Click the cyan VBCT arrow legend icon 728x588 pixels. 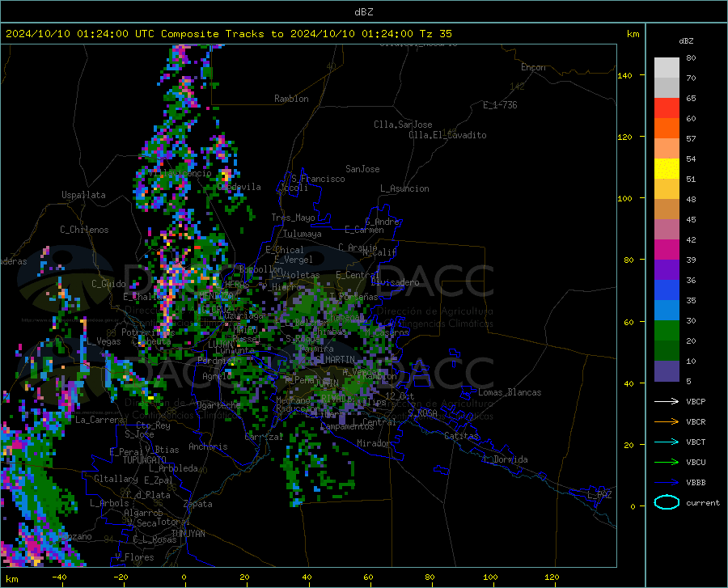click(667, 442)
